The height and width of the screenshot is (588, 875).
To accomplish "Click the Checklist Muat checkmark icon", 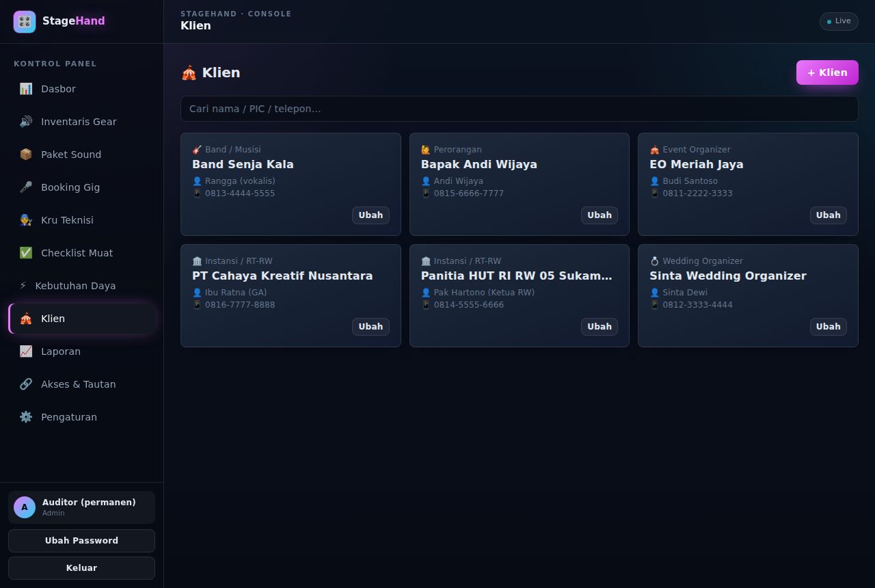I will (x=26, y=253).
